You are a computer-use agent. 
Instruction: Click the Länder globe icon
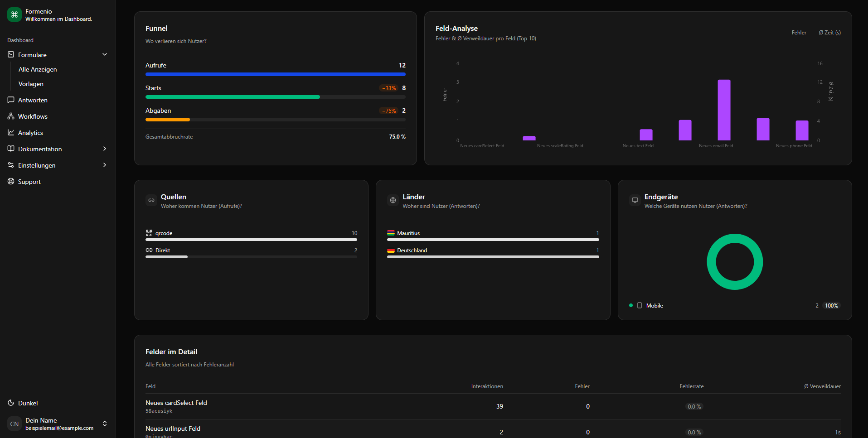[x=393, y=200]
